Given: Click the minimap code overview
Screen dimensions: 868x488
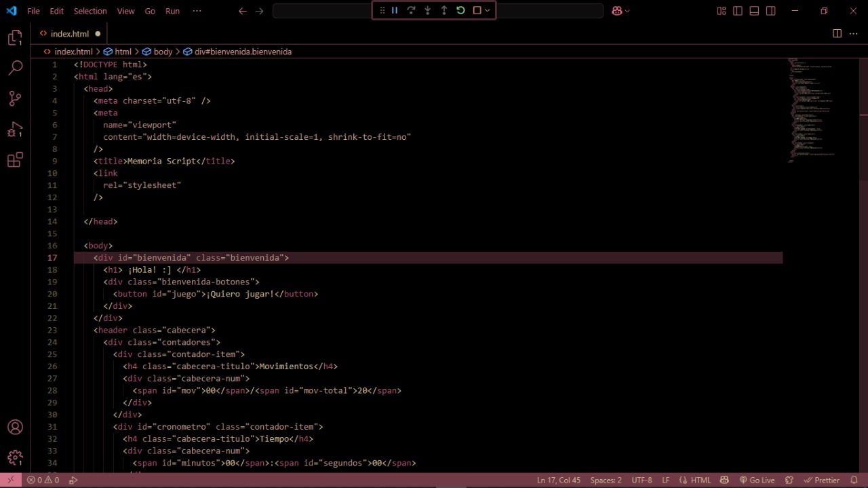Looking at the screenshot, I should (812, 110).
